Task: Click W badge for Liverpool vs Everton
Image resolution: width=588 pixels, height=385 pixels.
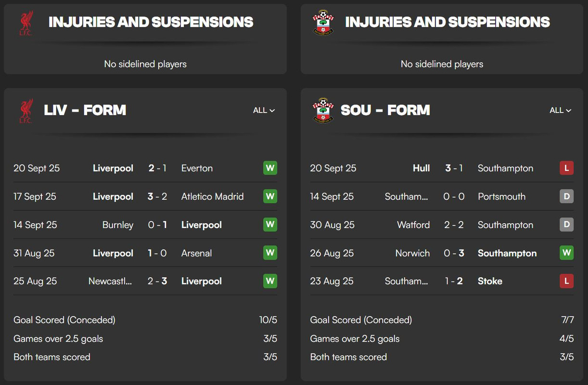Action: (x=270, y=168)
